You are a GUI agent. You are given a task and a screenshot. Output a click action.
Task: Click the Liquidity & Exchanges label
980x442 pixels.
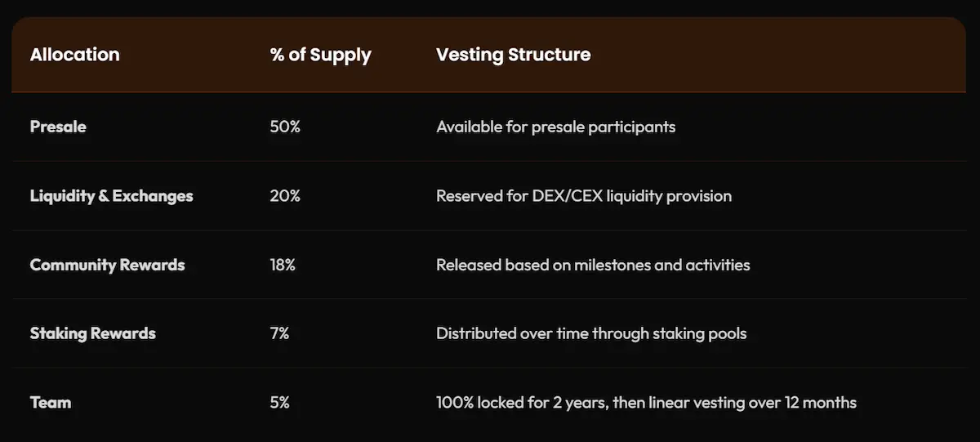pyautogui.click(x=111, y=196)
